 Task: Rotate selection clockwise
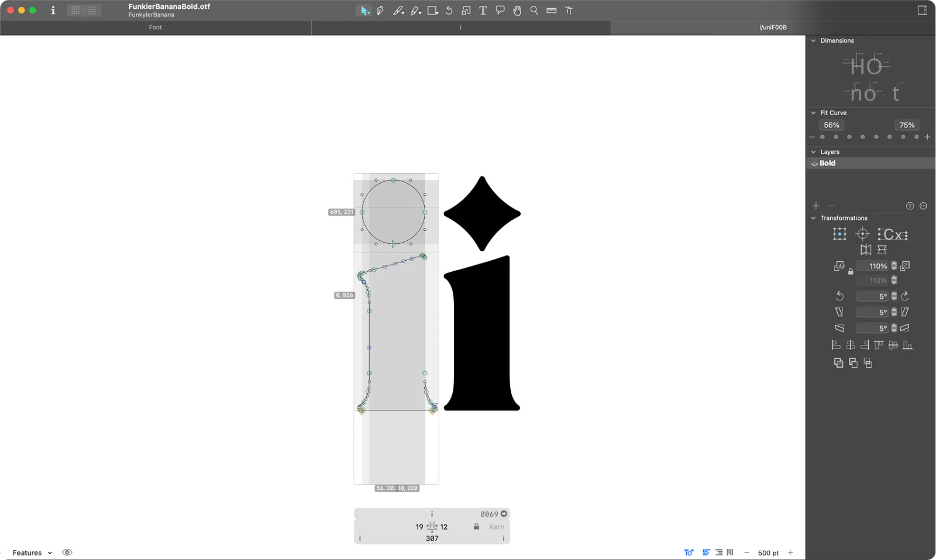pyautogui.click(x=905, y=296)
